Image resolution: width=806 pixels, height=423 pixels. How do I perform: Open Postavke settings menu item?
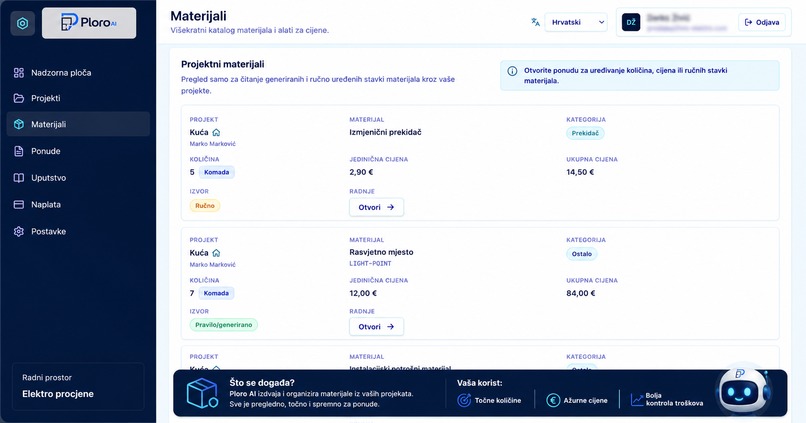click(78, 231)
